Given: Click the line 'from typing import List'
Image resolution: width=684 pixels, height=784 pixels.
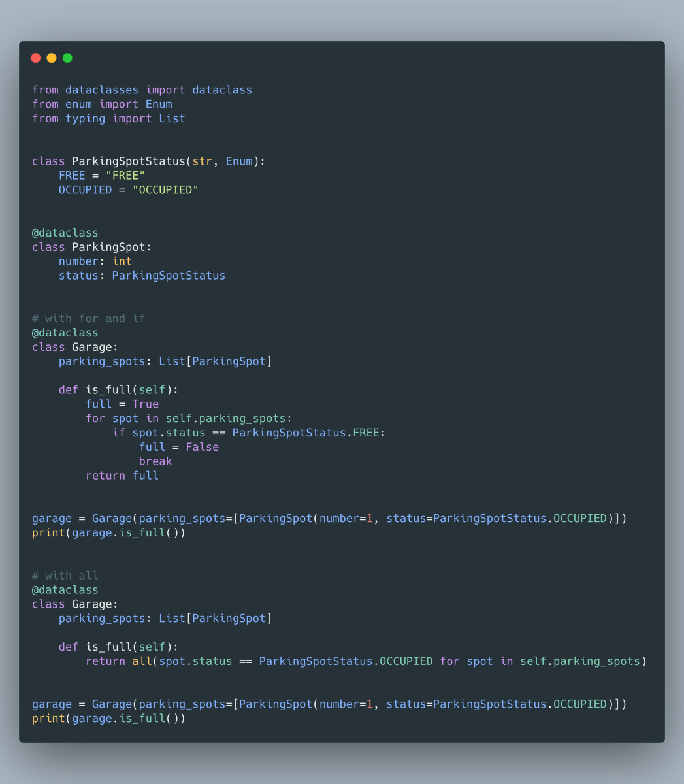Looking at the screenshot, I should (108, 119).
